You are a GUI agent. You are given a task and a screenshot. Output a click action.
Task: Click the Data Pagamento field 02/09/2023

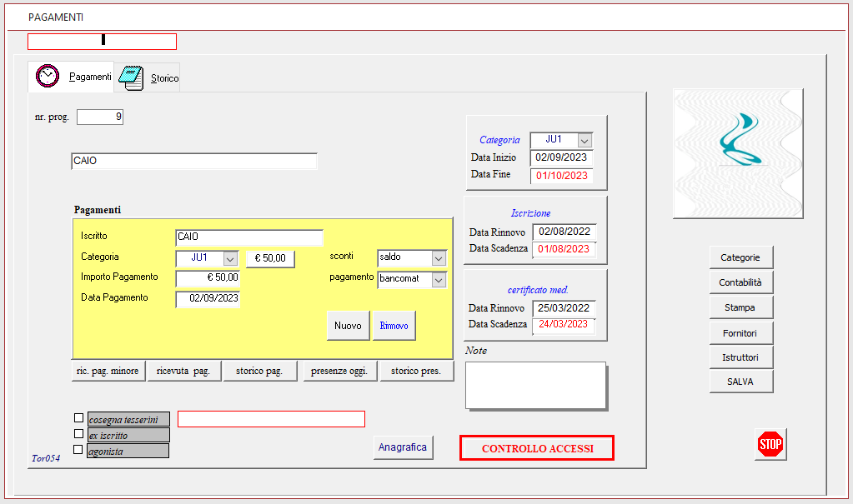pos(208,298)
